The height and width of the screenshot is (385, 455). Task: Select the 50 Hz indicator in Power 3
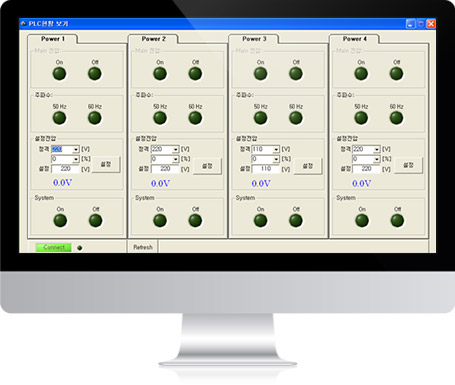point(260,118)
